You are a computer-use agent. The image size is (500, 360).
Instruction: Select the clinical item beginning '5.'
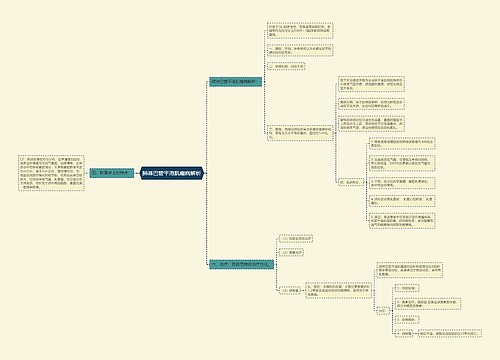click(402, 221)
